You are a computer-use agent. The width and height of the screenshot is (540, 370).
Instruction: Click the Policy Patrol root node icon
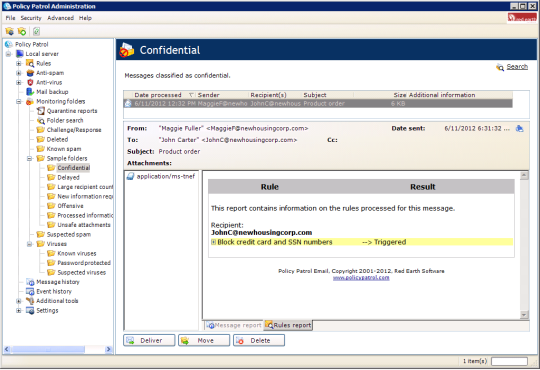tap(9, 44)
